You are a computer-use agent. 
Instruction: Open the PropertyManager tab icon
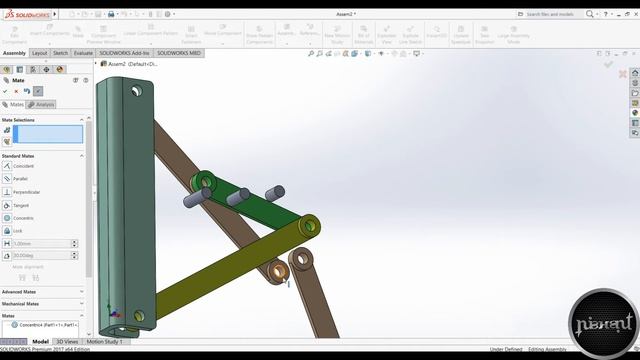click(20, 69)
